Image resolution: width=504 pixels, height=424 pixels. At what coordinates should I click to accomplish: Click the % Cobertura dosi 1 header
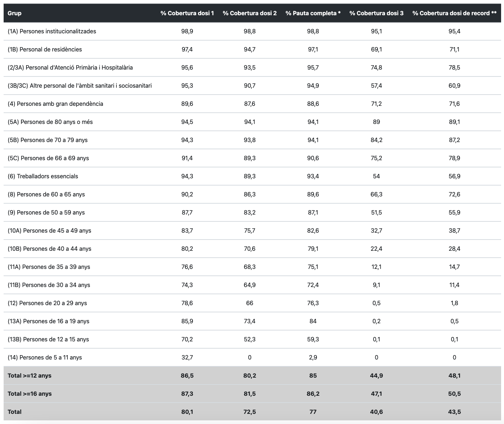tap(187, 13)
